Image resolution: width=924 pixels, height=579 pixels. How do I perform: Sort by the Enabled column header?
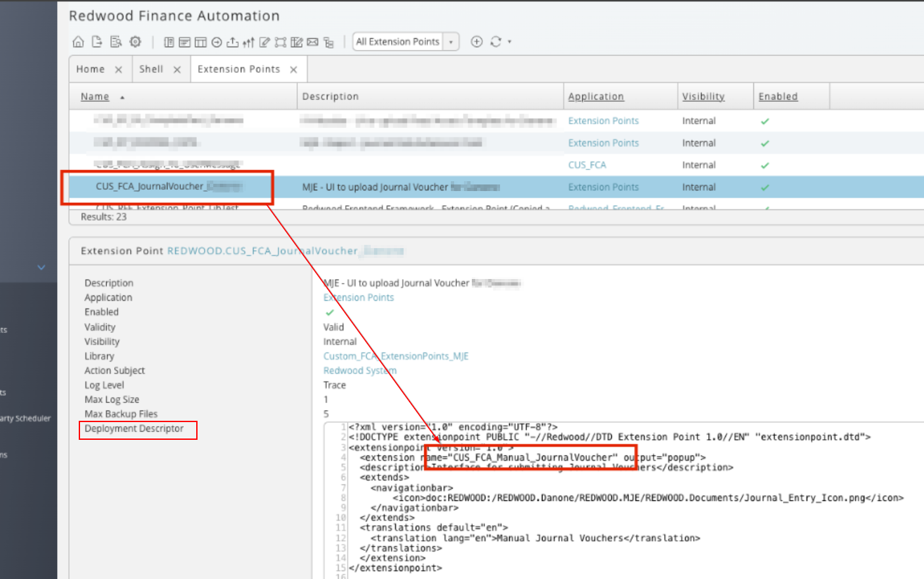click(778, 96)
